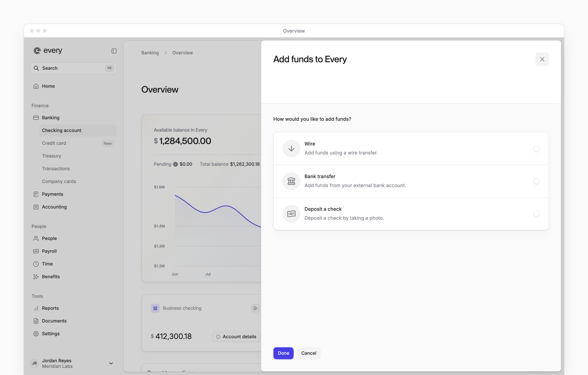Click the Pending info icon
This screenshot has height=375, width=588.
pos(175,164)
